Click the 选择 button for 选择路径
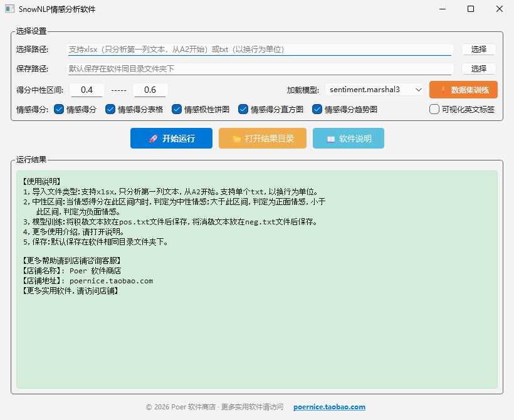 (x=479, y=49)
